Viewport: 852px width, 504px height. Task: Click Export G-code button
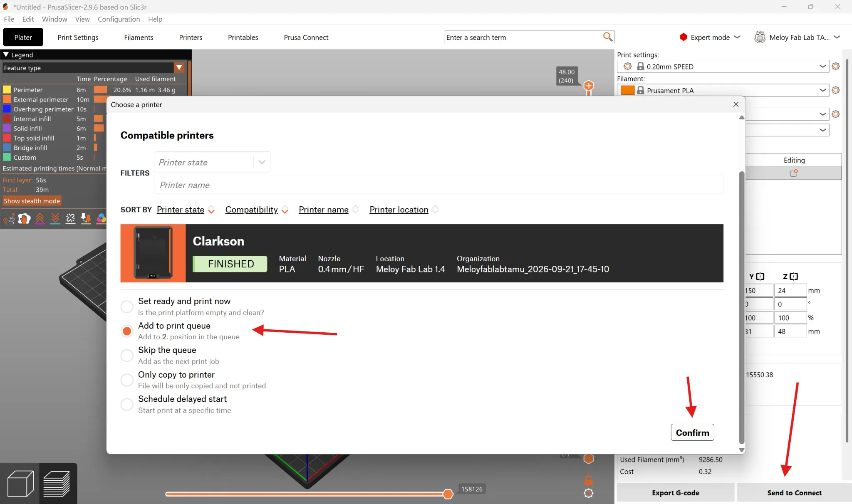(x=676, y=493)
